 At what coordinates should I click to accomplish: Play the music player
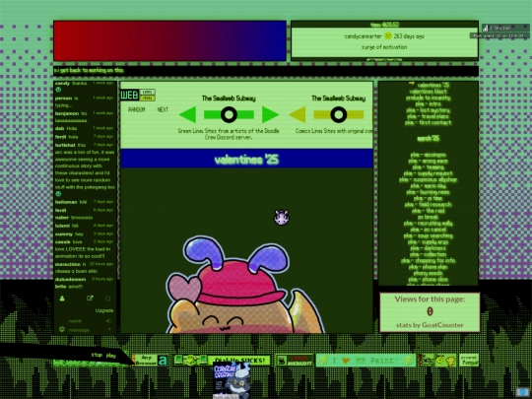[111, 356]
